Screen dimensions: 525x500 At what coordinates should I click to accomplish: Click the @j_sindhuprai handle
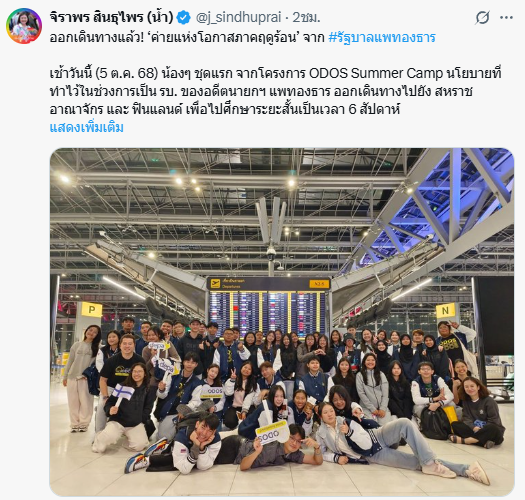pyautogui.click(x=238, y=18)
